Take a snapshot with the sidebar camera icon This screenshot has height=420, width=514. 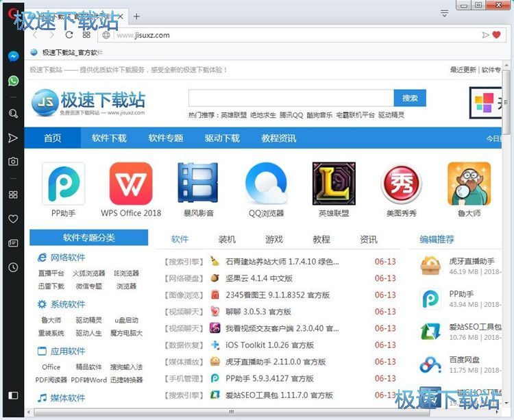13,161
